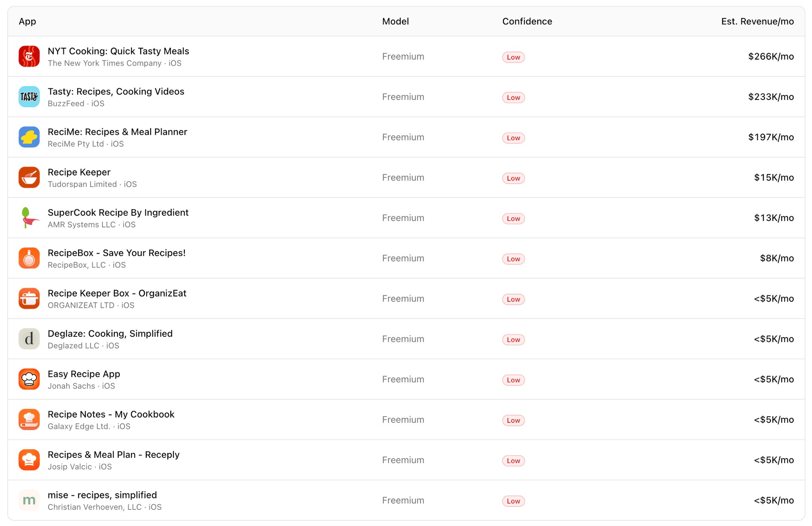Click Galaxy Edge Ltd. developer line
The image size is (812, 526).
coord(89,426)
